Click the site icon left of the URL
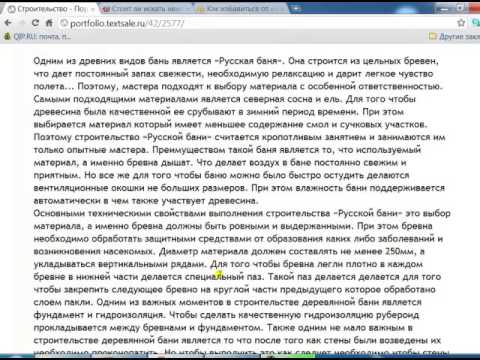Screen dimensions: 480x360 tap(64, 23)
